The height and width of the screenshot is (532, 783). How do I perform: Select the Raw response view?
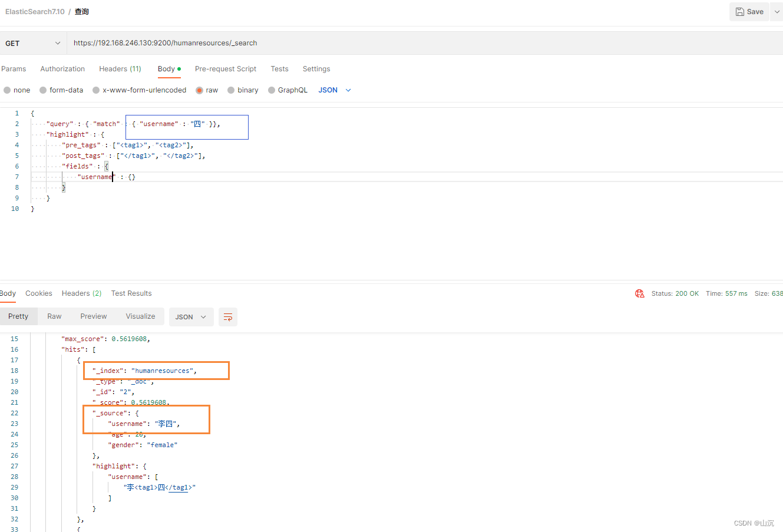tap(54, 316)
